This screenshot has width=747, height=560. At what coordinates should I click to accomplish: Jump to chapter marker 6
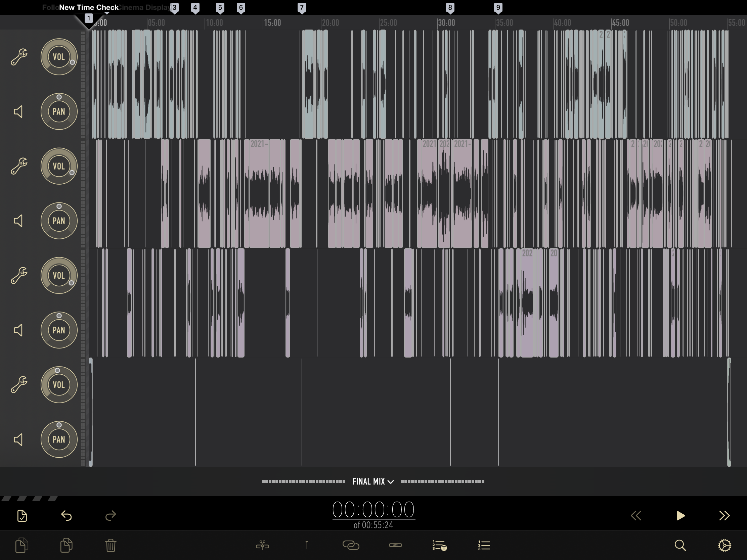241,8
